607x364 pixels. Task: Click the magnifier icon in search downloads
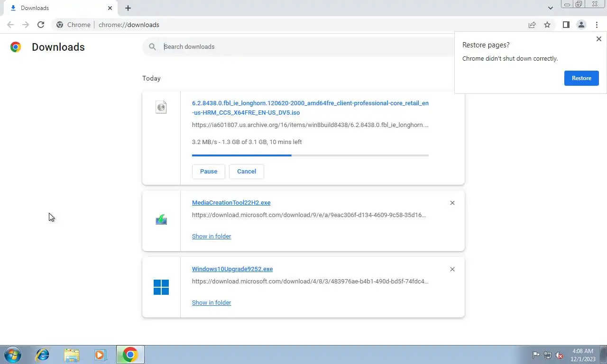tap(152, 46)
